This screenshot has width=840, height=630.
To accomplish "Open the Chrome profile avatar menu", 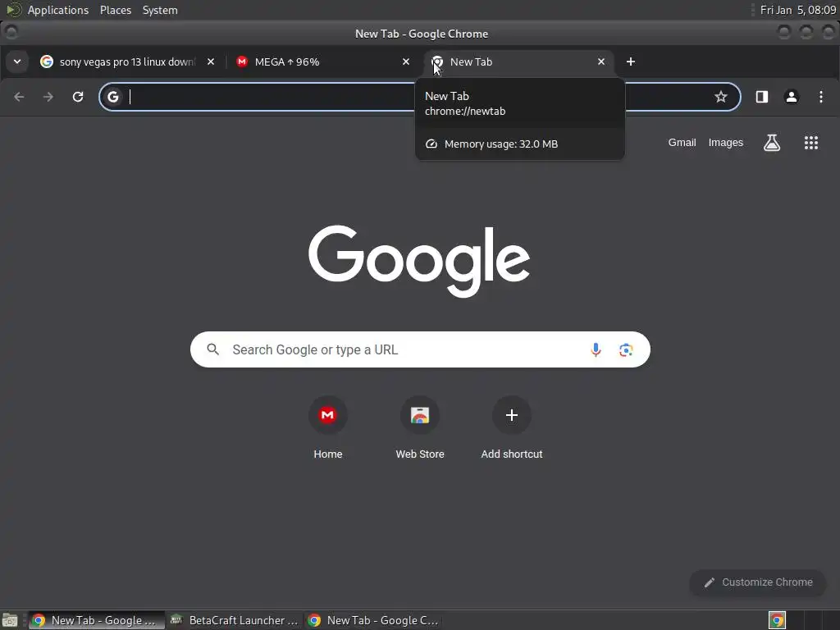I will 792,97.
